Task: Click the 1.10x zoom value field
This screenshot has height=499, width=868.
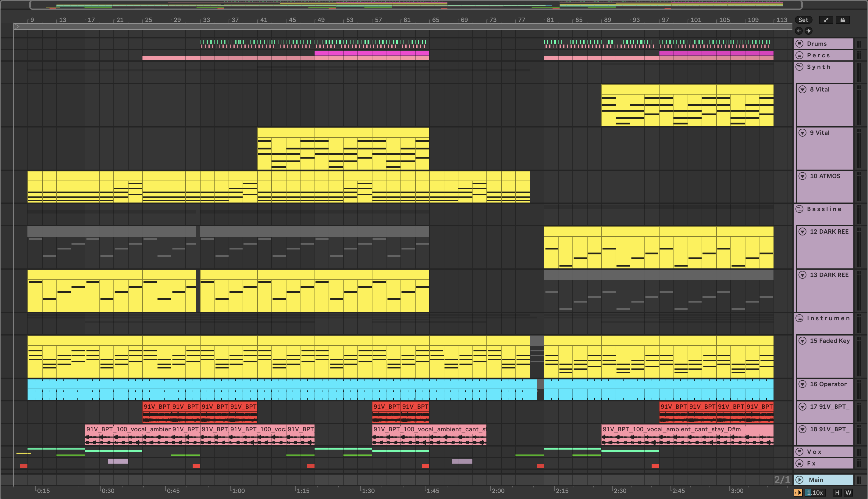Action: [x=815, y=493]
